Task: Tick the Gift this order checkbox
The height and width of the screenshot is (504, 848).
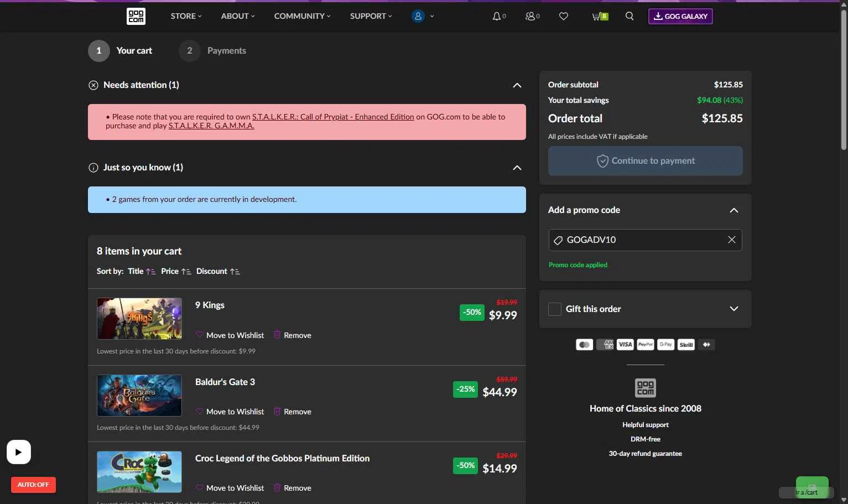Action: (555, 309)
